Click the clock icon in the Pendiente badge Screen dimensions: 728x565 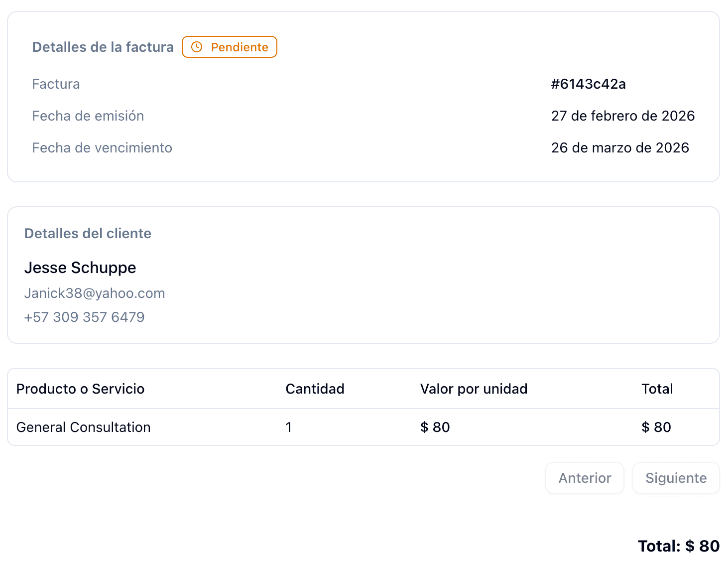pyautogui.click(x=197, y=47)
